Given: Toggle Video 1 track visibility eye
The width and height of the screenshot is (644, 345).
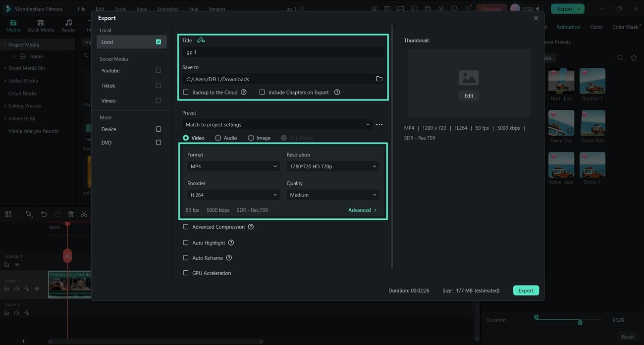Looking at the screenshot, I should [37, 289].
